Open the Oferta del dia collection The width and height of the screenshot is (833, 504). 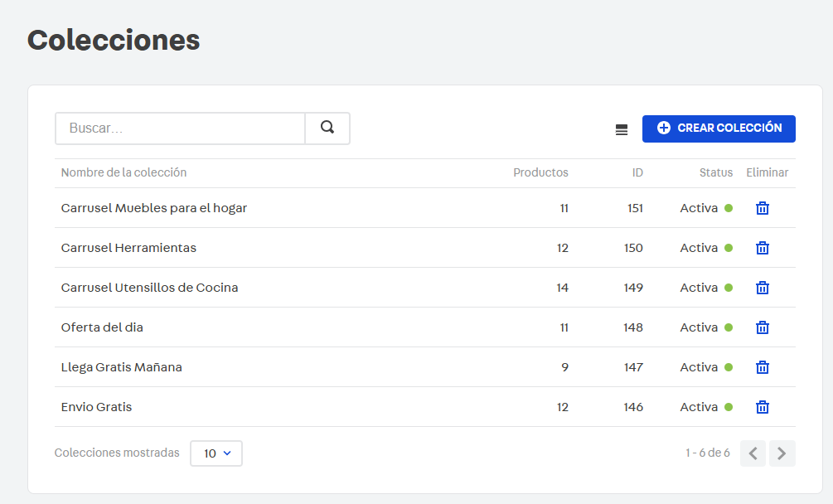(x=102, y=327)
